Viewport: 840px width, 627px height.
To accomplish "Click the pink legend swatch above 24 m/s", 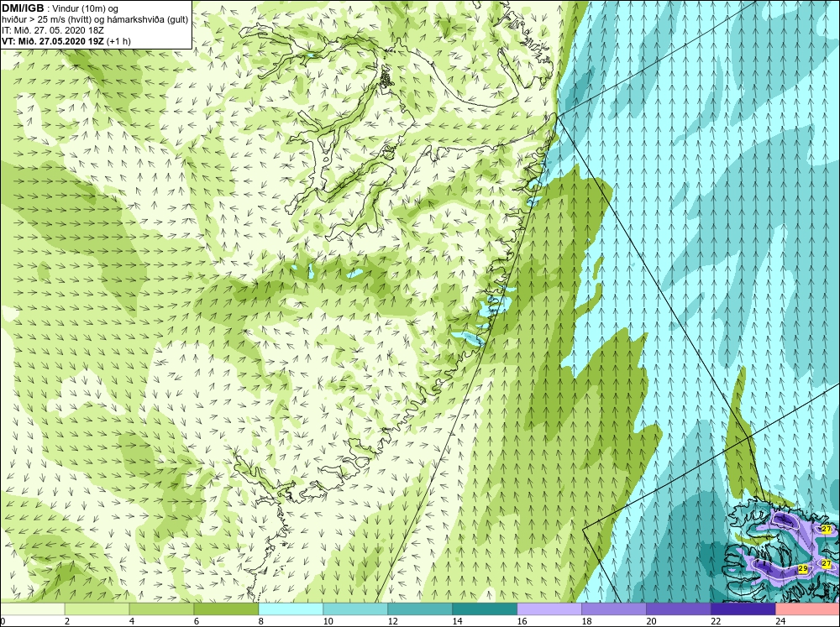I will click(807, 609).
